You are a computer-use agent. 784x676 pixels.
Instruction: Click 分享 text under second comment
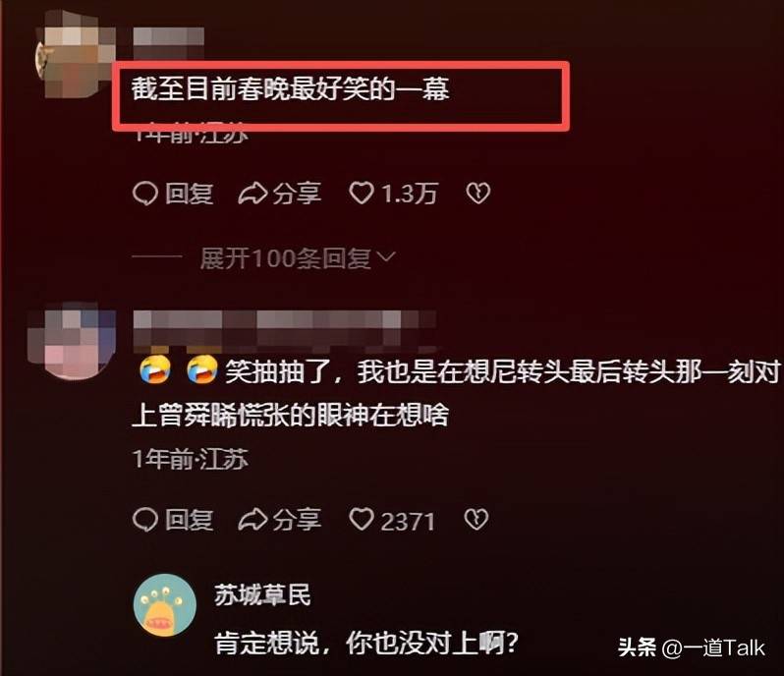pos(297,520)
